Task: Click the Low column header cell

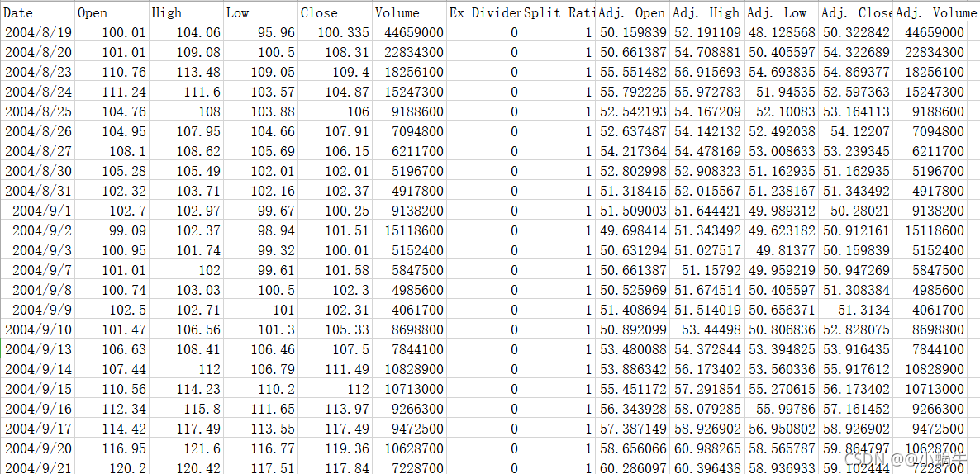Action: click(260, 12)
